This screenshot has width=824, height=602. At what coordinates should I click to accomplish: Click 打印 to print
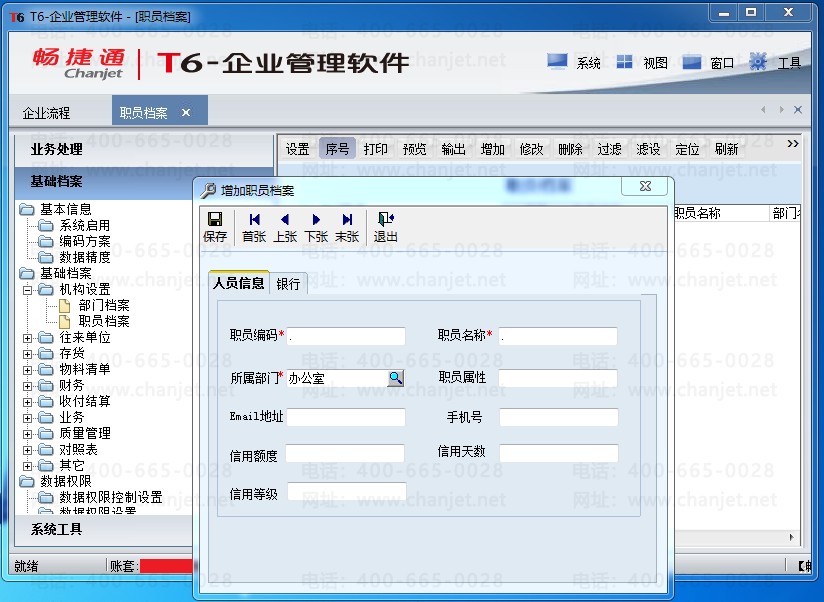tap(375, 149)
